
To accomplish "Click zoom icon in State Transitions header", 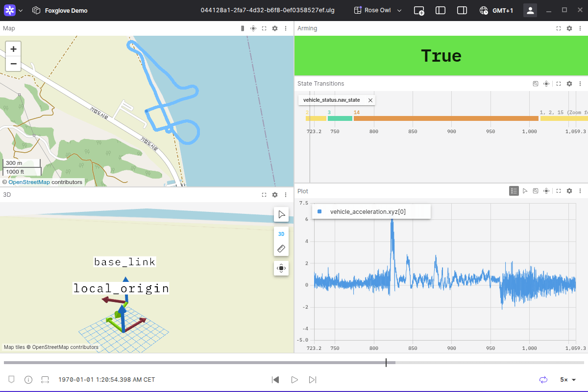I will pos(536,84).
